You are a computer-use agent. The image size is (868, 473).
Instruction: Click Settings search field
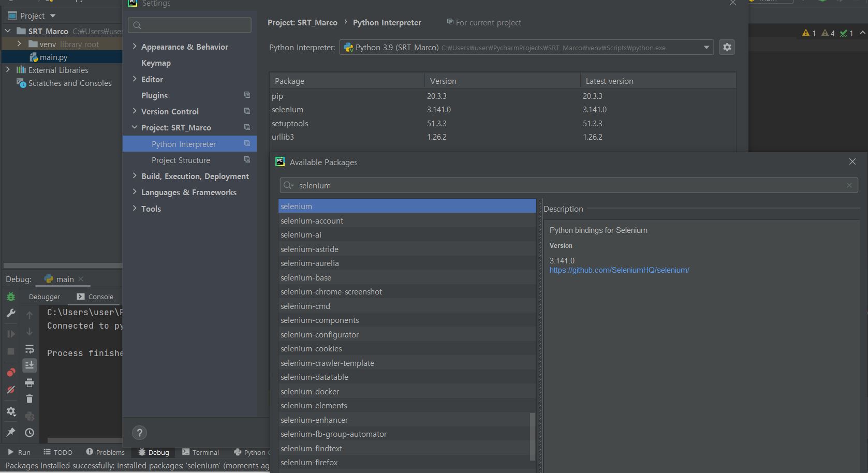189,25
